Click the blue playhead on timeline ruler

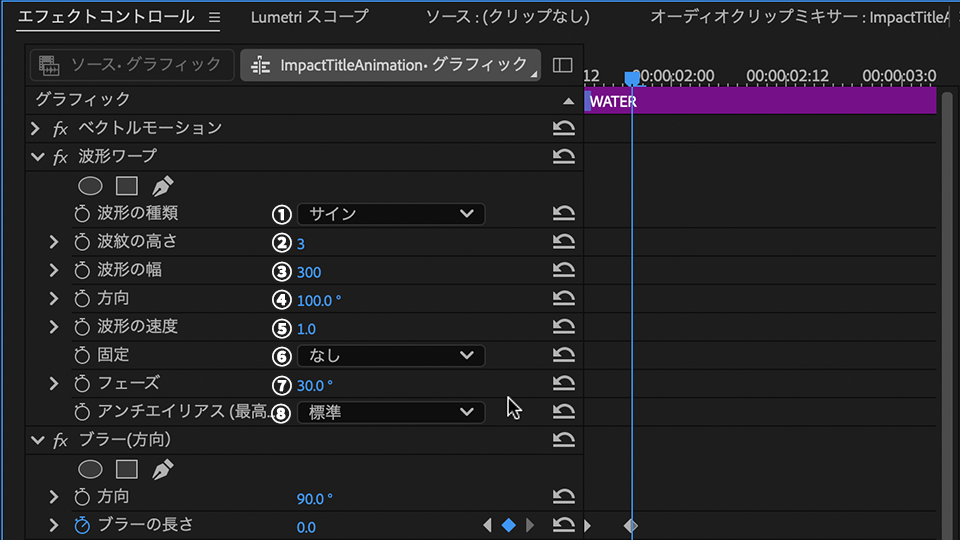631,77
